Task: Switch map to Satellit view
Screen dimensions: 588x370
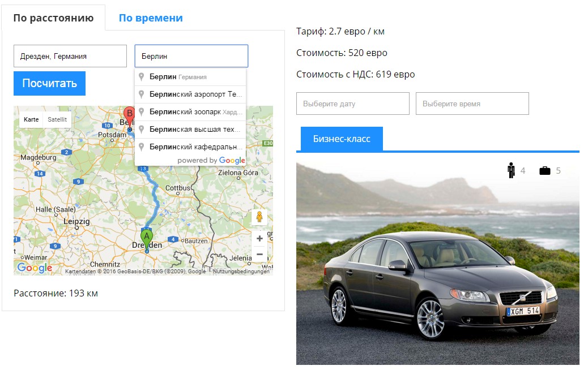Action: (x=57, y=119)
